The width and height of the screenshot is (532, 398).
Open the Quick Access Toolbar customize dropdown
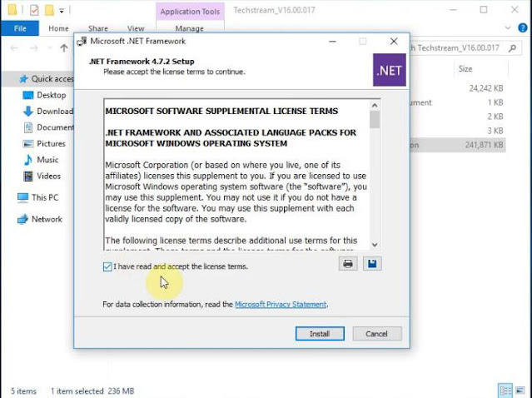point(62,11)
